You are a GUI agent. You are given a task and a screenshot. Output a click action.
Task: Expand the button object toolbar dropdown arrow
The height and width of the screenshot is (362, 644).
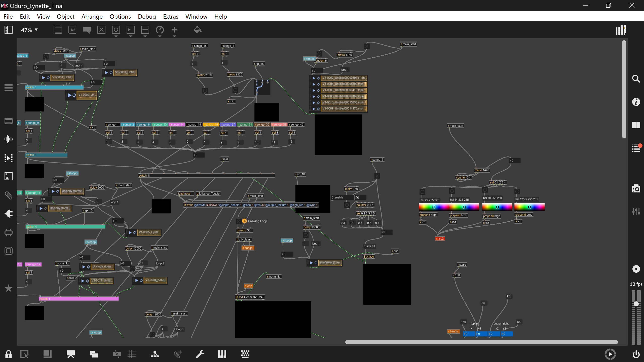point(116,36)
